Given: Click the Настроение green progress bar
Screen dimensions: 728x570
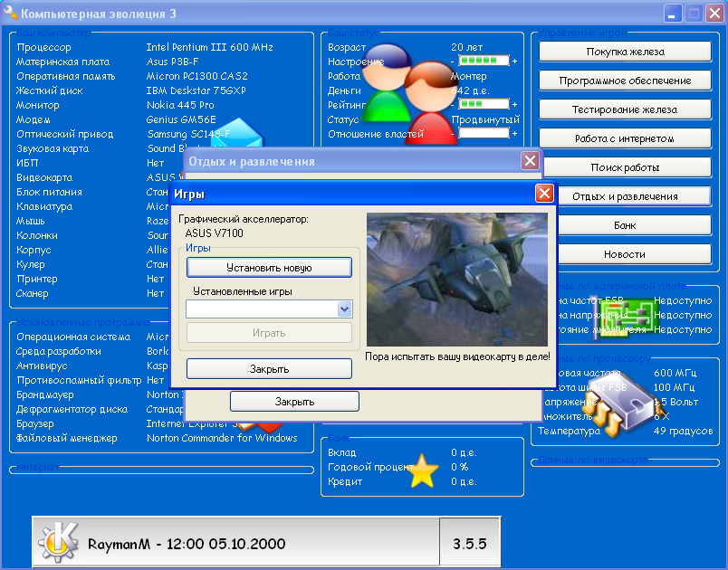Looking at the screenshot, I should tap(484, 61).
